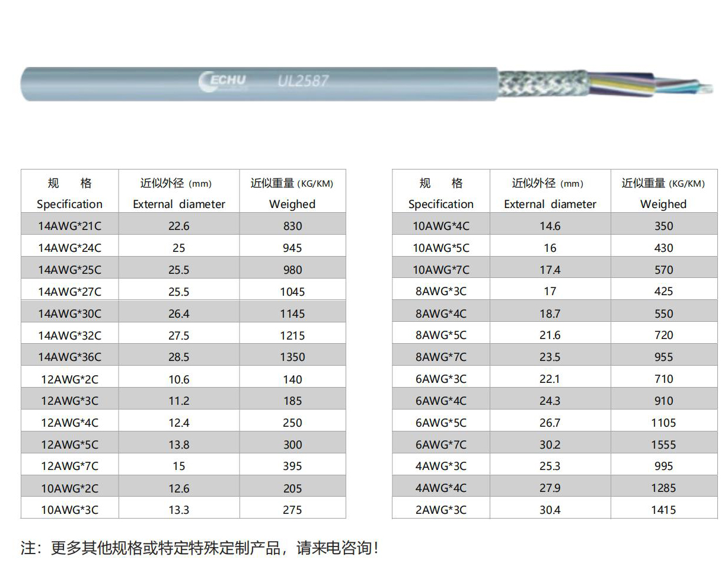728x566 pixels.
Task: Select the braided shield section of the cable image
Action: coord(542,84)
